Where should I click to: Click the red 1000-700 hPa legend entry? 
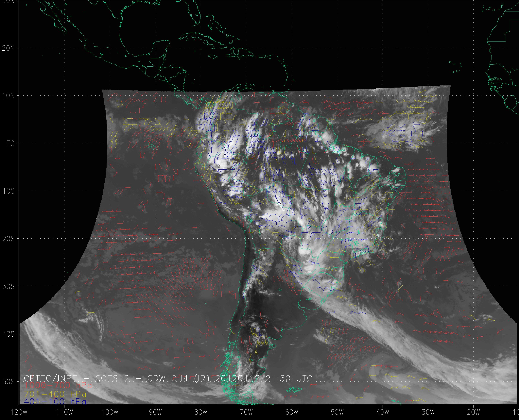click(58, 385)
